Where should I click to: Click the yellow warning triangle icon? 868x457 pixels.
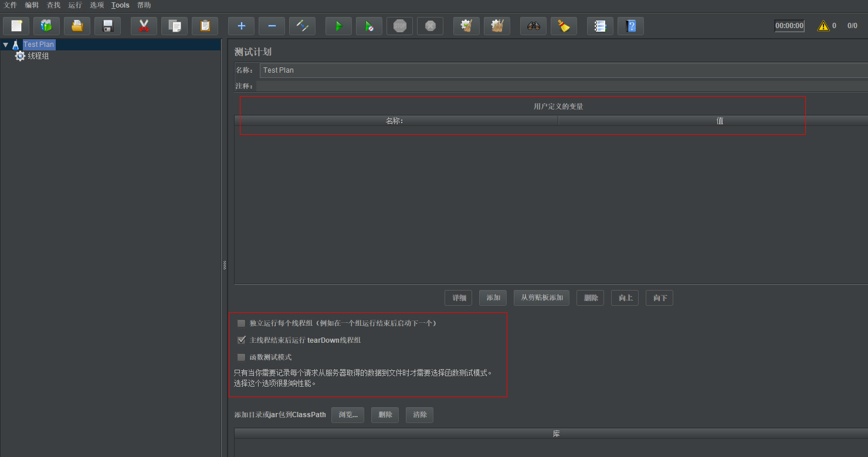click(823, 26)
